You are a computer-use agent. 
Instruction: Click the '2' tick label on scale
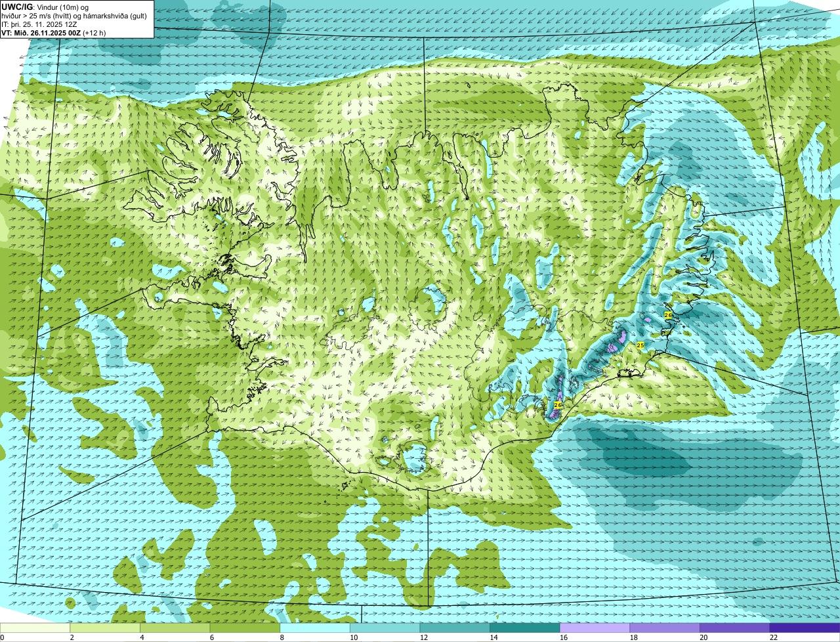pyautogui.click(x=72, y=637)
